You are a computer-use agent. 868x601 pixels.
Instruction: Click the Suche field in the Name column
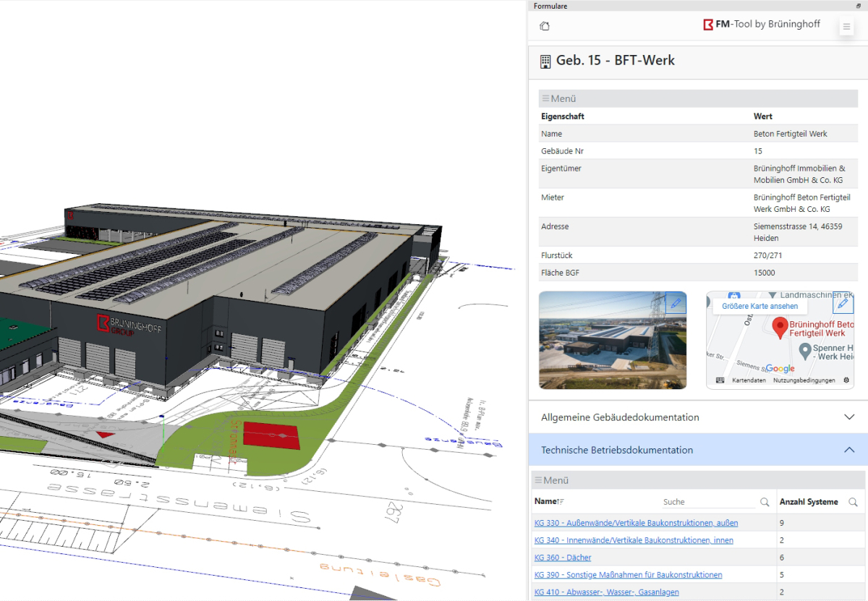710,502
